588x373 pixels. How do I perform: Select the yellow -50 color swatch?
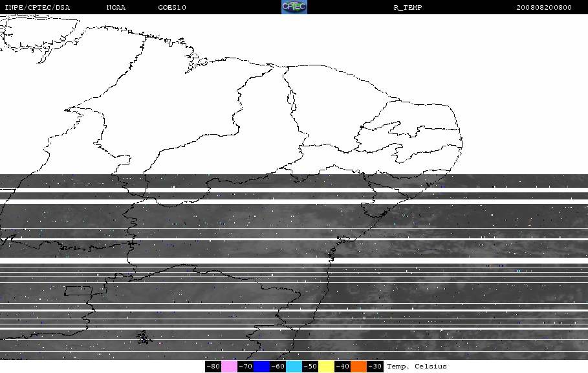click(x=326, y=367)
